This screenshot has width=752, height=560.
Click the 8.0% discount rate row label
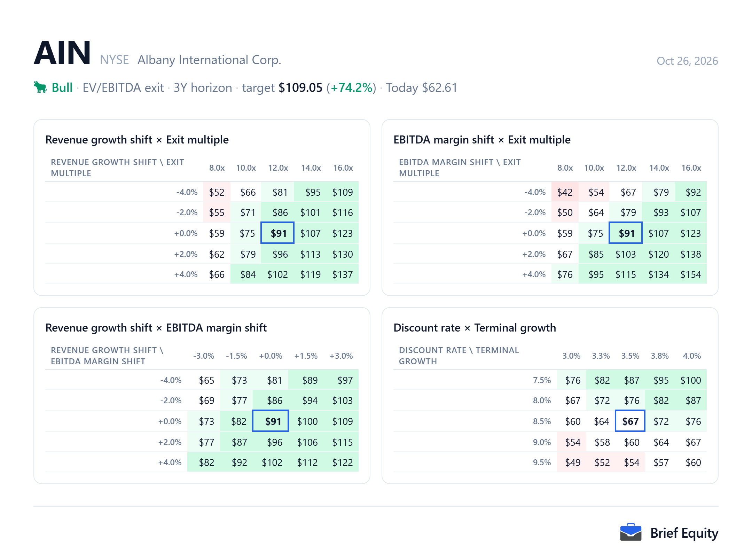point(542,400)
